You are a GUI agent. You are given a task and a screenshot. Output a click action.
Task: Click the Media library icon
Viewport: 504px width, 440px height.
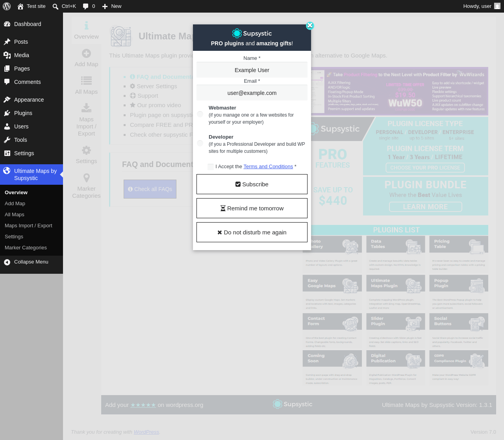pos(7,55)
